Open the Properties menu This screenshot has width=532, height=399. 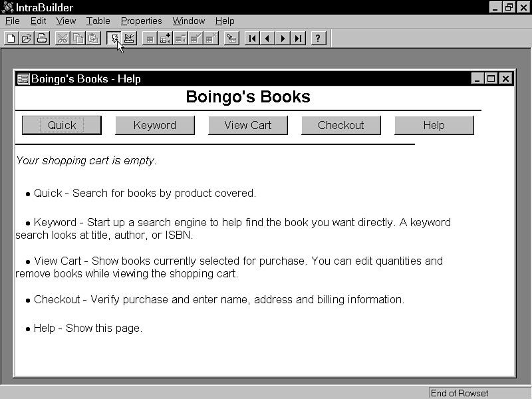point(142,21)
